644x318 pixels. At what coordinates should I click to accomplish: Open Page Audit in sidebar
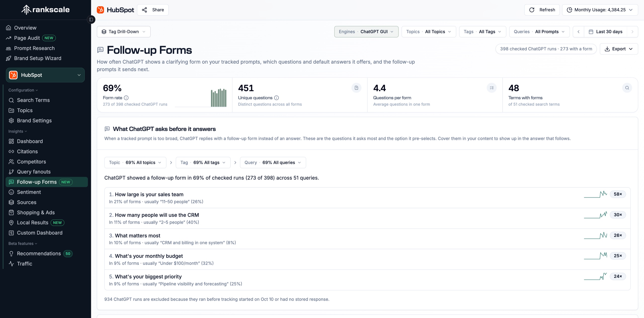pos(31,38)
